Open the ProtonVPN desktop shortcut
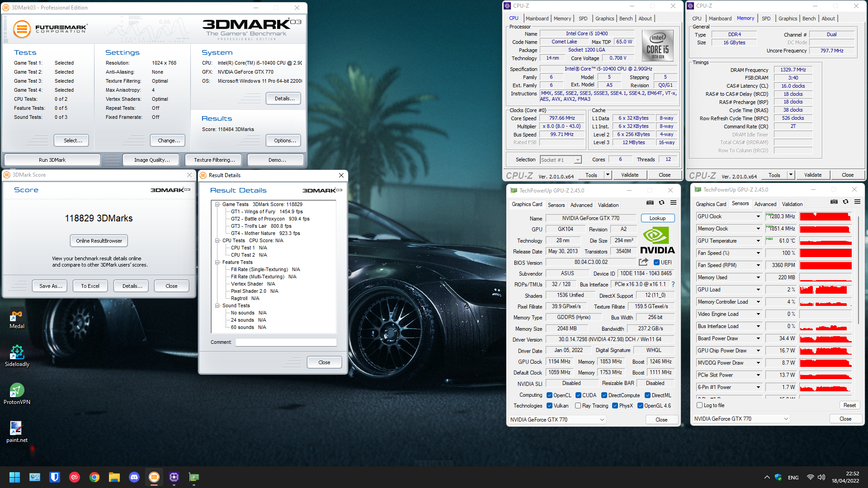 (x=17, y=394)
